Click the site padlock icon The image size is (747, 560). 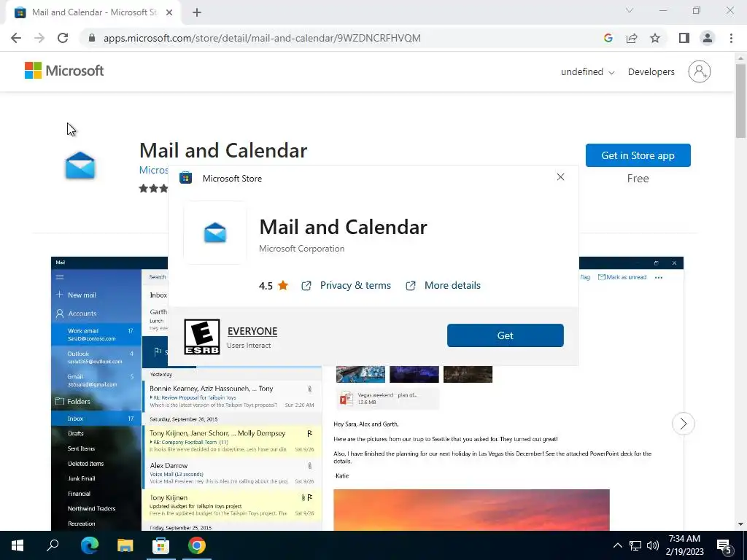tap(92, 38)
